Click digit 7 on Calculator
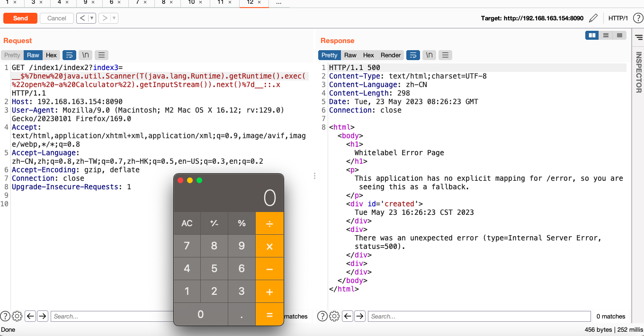This screenshot has height=336, width=644. 187,246
